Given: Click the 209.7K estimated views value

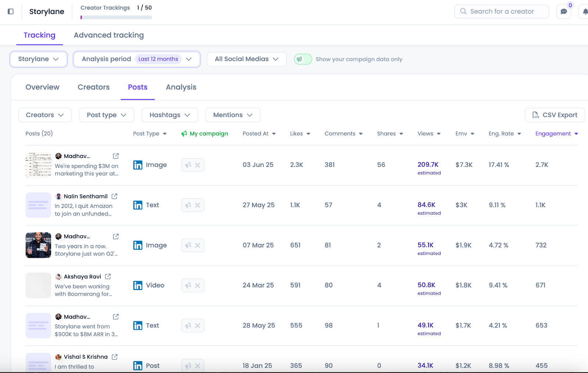Looking at the screenshot, I should 428,165.
